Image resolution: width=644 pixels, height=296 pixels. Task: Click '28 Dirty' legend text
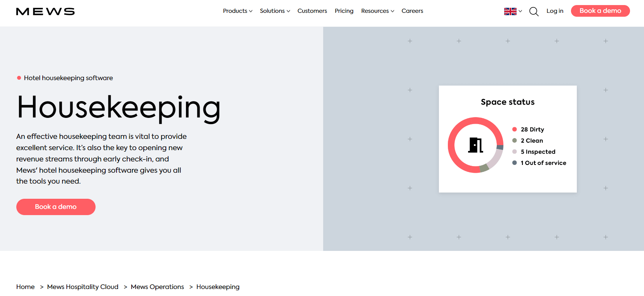[x=532, y=129]
